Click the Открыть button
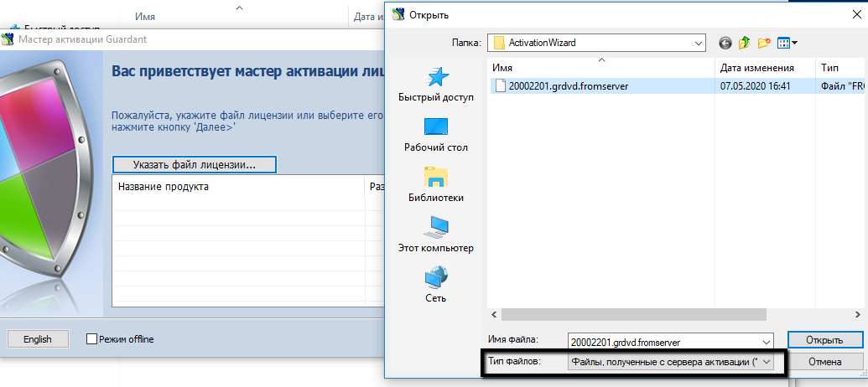 coord(825,341)
